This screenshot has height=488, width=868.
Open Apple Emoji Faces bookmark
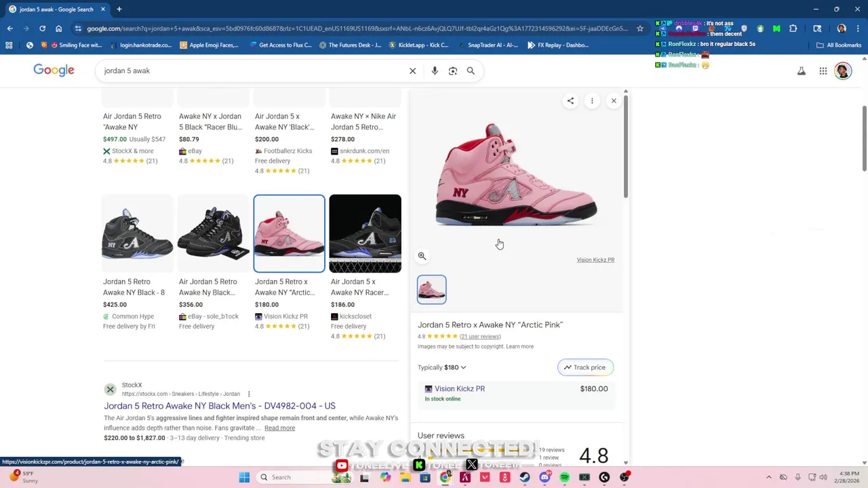click(x=209, y=45)
